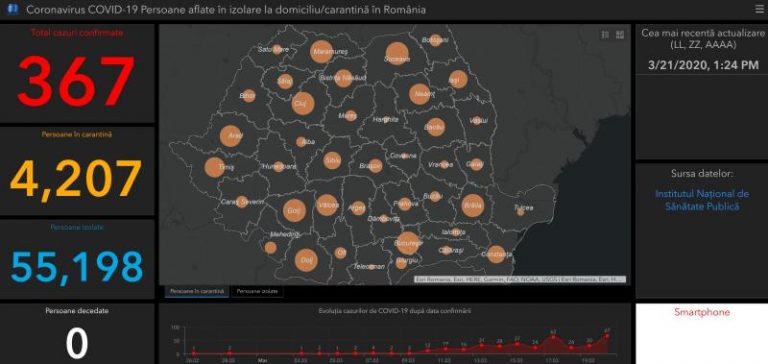Click the dashboard logo icon beside the title

point(13,9)
